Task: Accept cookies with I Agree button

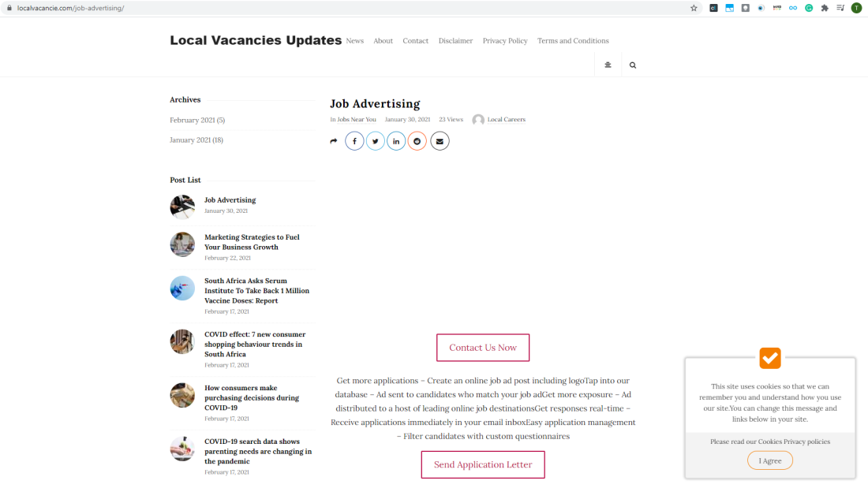Action: (x=770, y=460)
